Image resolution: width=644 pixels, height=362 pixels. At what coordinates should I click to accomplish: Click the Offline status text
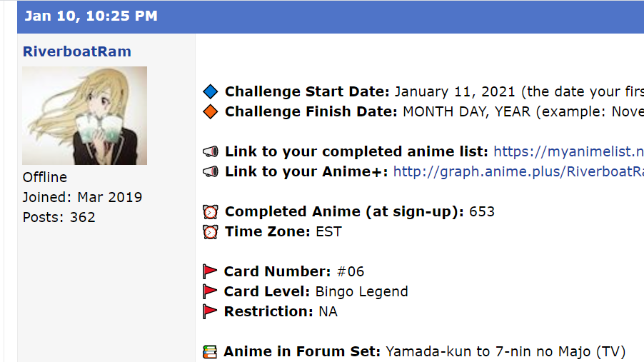click(x=45, y=177)
